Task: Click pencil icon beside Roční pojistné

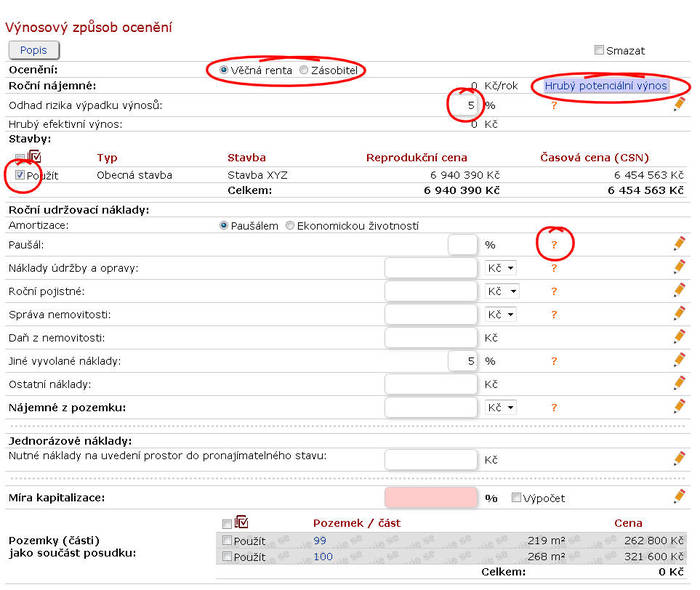Action: 679,291
